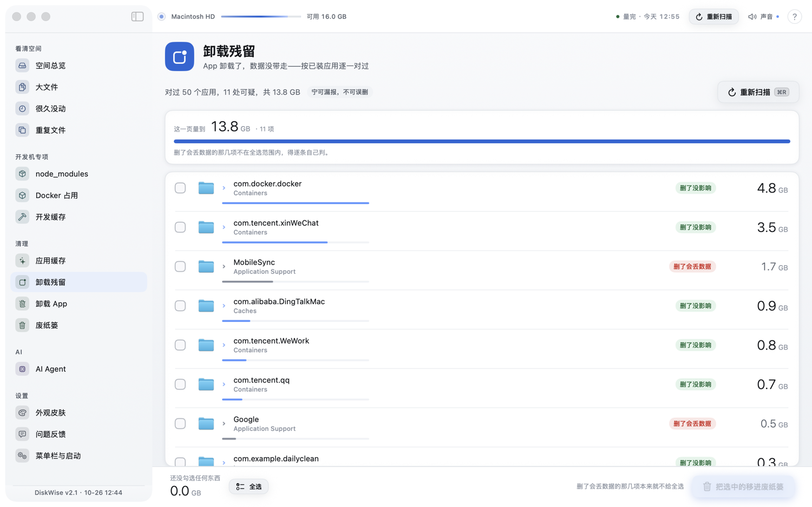Click the 菜单栏与启动 toggle icon
Viewport: 812px width, 507px height.
tap(22, 456)
